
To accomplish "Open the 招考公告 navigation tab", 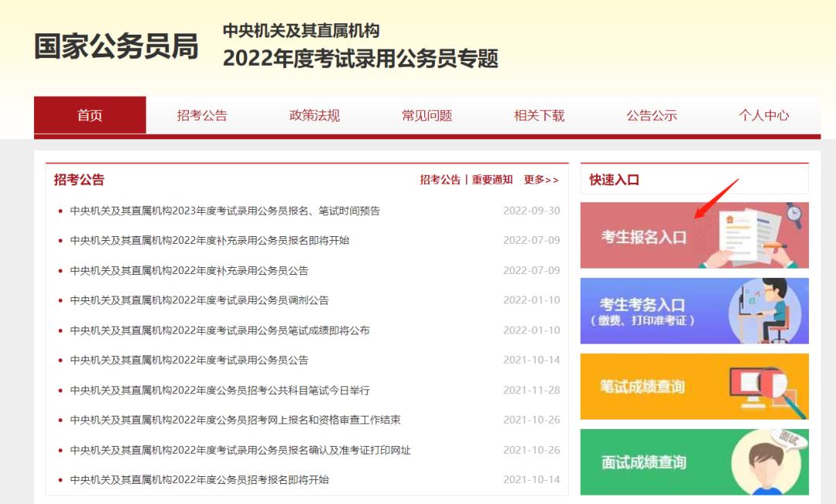I will [x=200, y=115].
